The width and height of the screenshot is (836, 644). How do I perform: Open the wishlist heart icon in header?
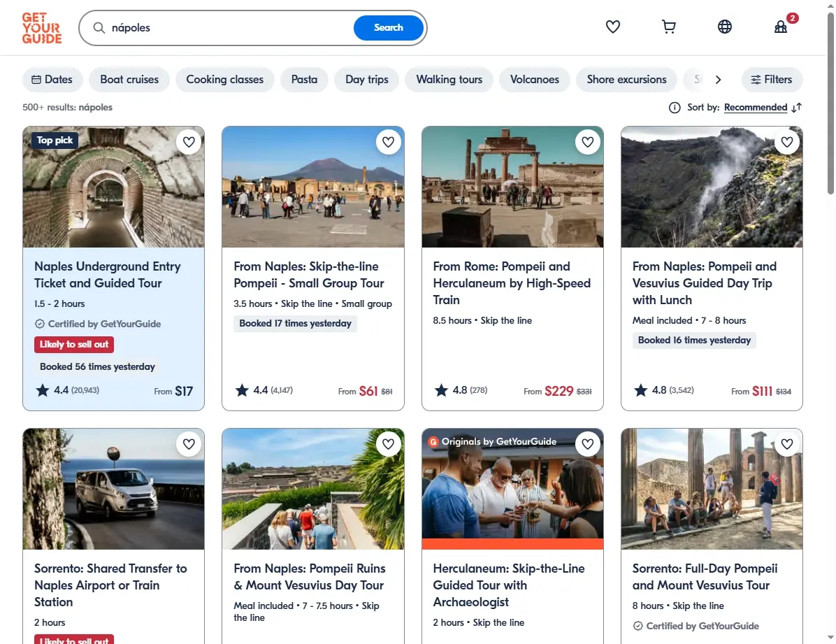[x=612, y=27]
